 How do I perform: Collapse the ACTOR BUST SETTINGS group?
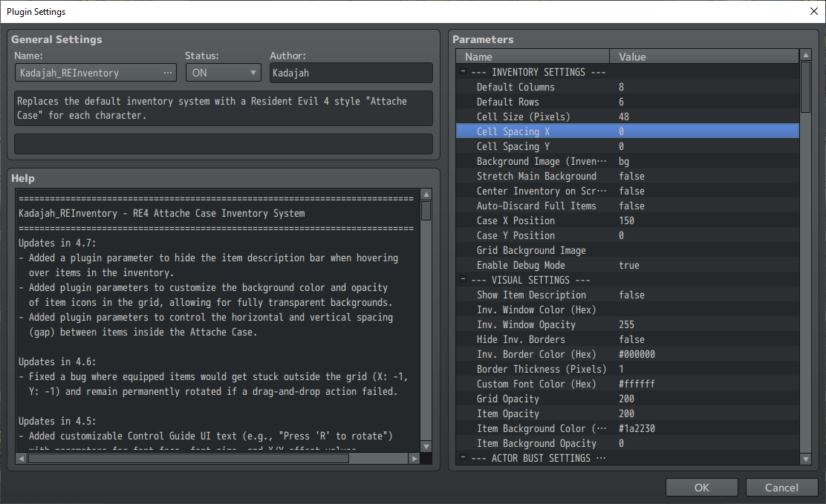pyautogui.click(x=463, y=457)
